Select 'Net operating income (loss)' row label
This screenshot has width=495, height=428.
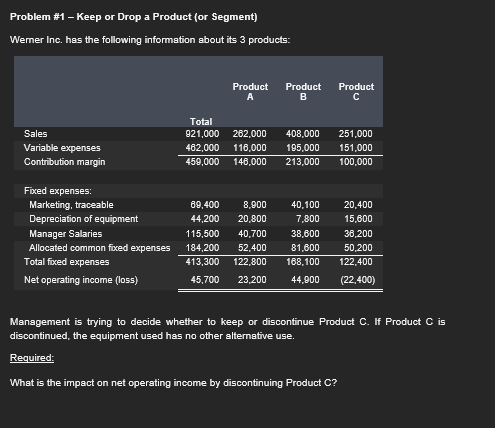(81, 280)
